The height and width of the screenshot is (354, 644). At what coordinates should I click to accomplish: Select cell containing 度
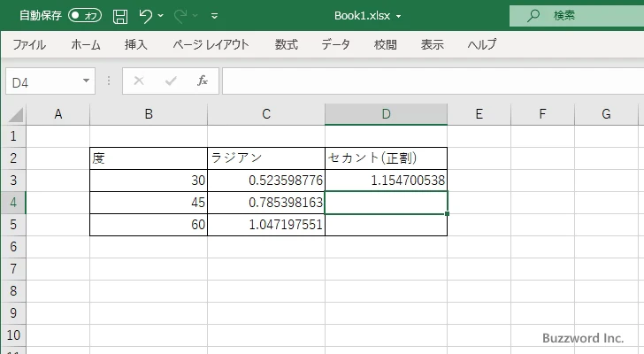tap(149, 158)
